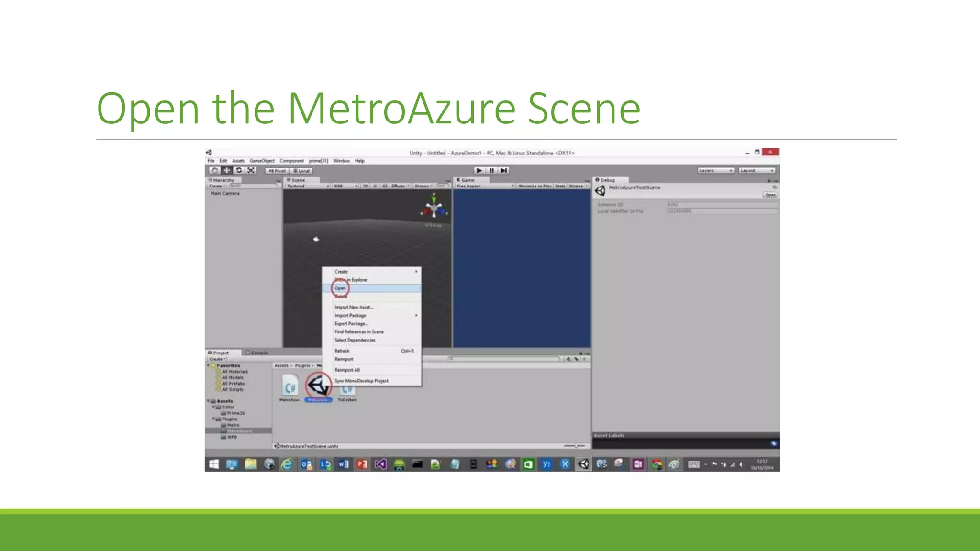Image resolution: width=980 pixels, height=551 pixels.
Task: Collapse the Assets folder tree
Action: click(209, 401)
